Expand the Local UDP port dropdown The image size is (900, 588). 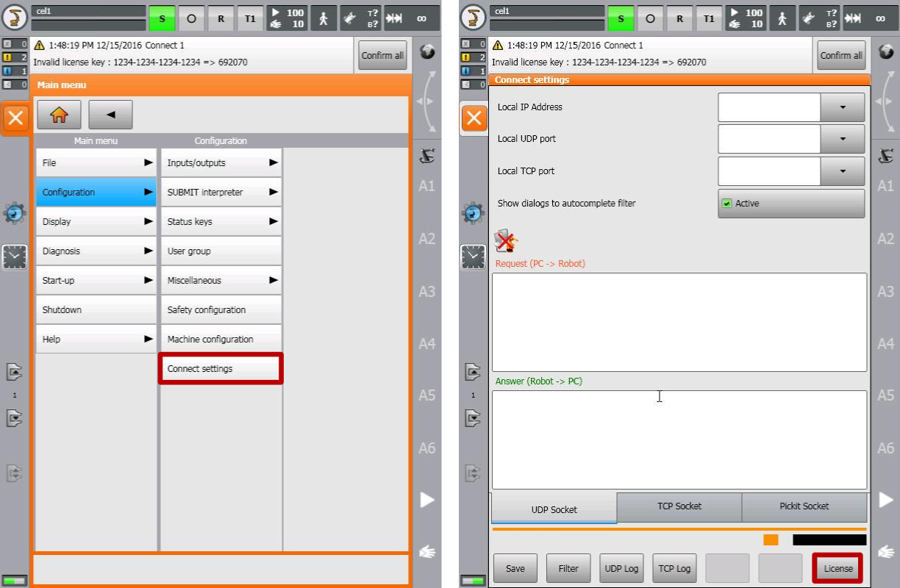coord(842,139)
